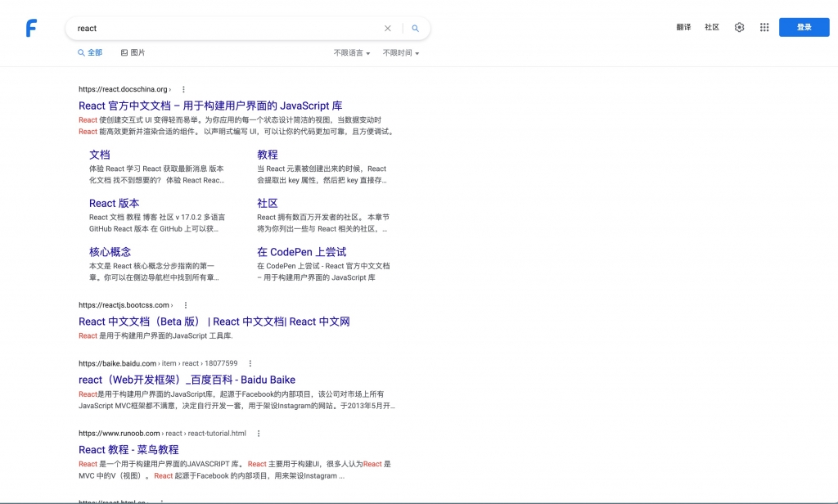Select the 全部 tab

click(90, 52)
